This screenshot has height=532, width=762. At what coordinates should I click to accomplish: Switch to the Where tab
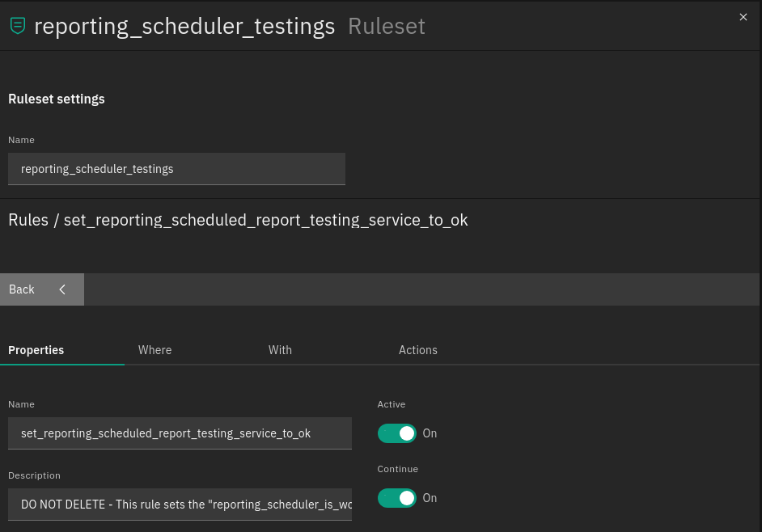[x=155, y=350]
